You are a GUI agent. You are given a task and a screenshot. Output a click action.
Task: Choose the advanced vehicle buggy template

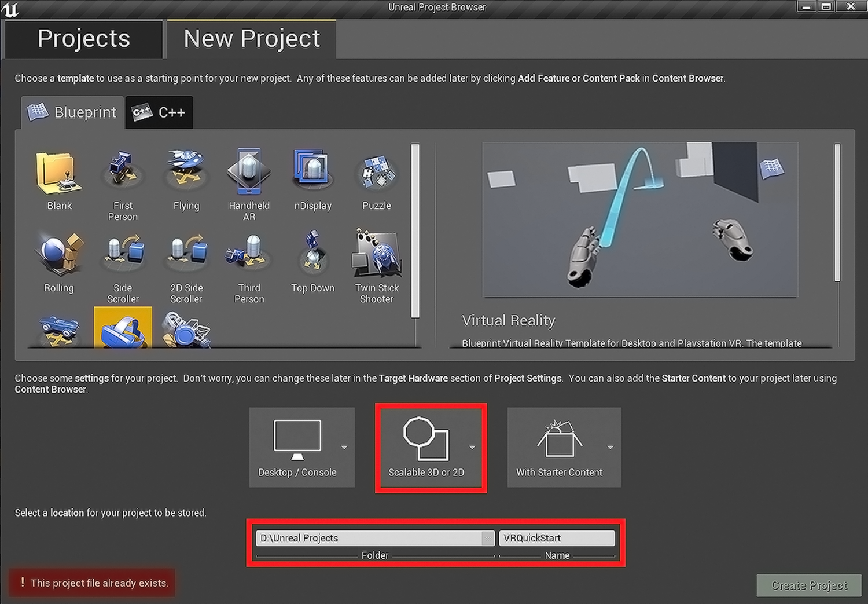tap(186, 330)
